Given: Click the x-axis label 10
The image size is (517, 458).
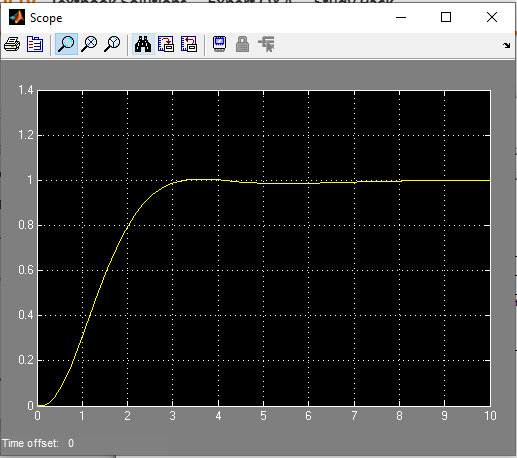Looking at the screenshot, I should click(490, 416).
